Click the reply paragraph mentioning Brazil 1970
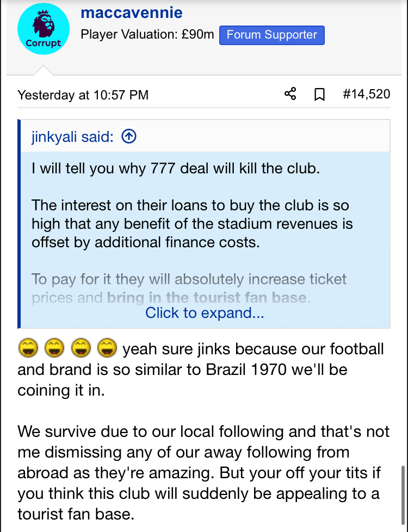 click(201, 370)
